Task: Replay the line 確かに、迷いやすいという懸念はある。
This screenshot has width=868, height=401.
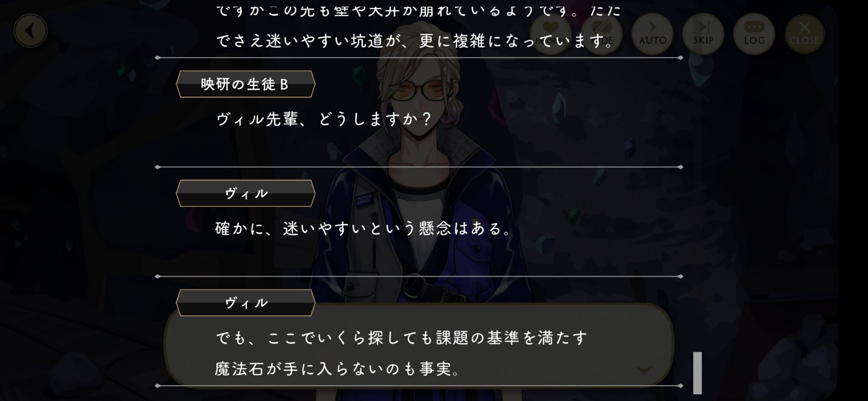Action: (364, 228)
